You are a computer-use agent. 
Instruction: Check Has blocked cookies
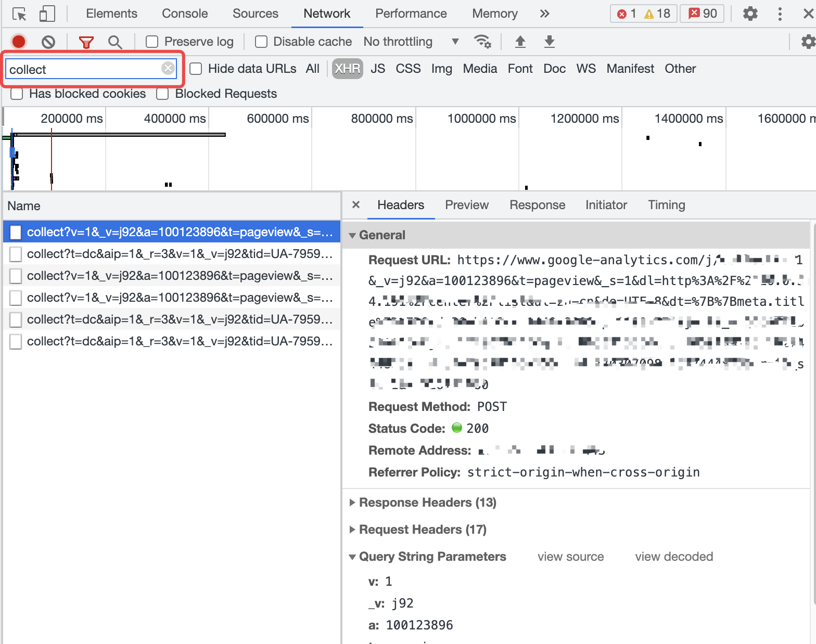pos(17,94)
